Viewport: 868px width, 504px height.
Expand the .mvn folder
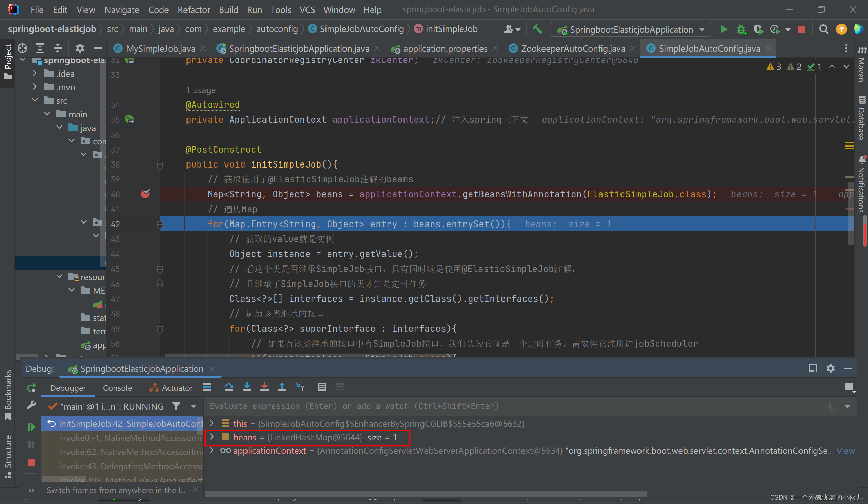click(35, 87)
